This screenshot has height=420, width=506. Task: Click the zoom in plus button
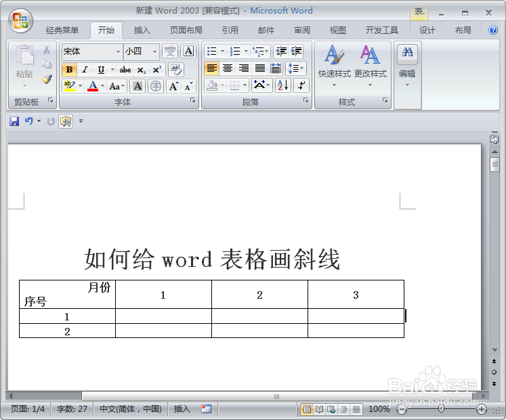[482, 409]
